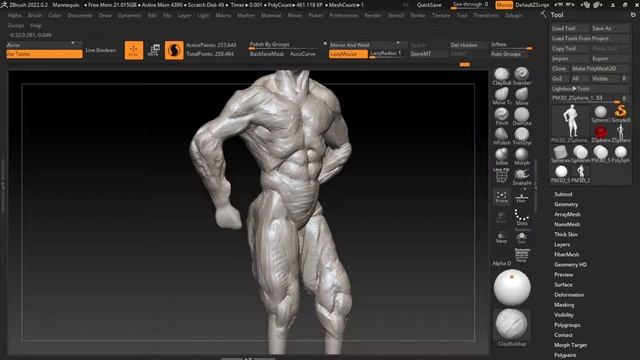Image resolution: width=640 pixels, height=360 pixels.
Task: Toggle BackfaceMask option
Action: click(267, 54)
